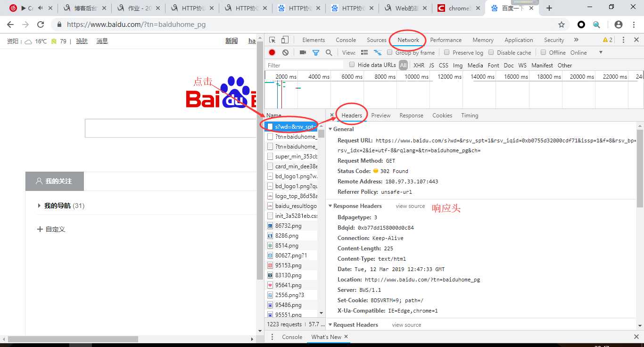This screenshot has width=644, height=347.
Task: Select the super_min_353cb request row
Action: pyautogui.click(x=291, y=157)
